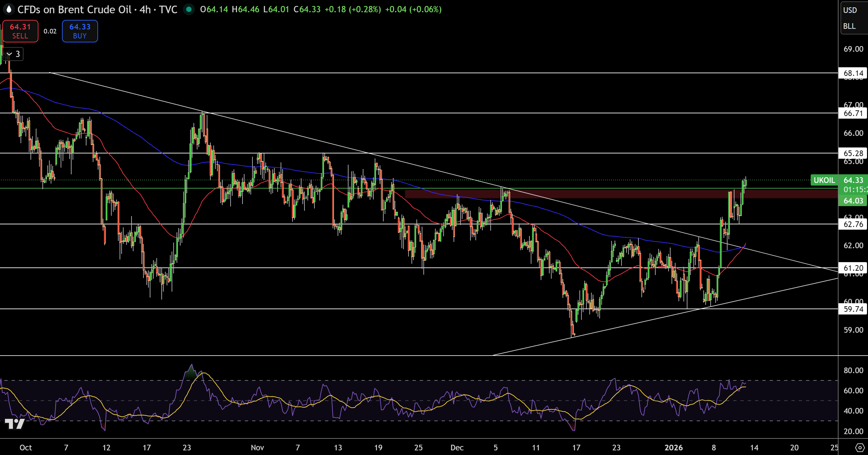
Task: Click the 61.20 horizontal line price label
Action: point(853,268)
